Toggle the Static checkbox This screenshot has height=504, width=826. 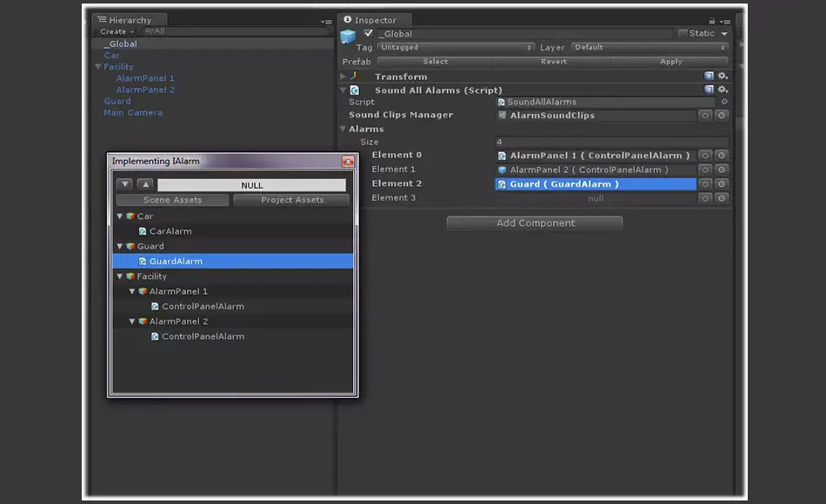(x=683, y=33)
